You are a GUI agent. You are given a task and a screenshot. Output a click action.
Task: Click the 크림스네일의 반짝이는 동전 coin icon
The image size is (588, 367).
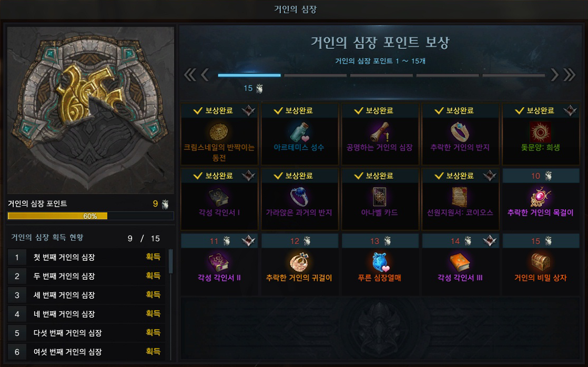[219, 132]
